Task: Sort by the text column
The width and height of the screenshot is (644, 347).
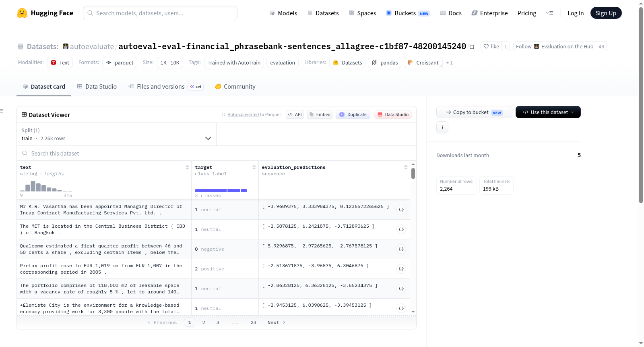Action: click(x=187, y=167)
